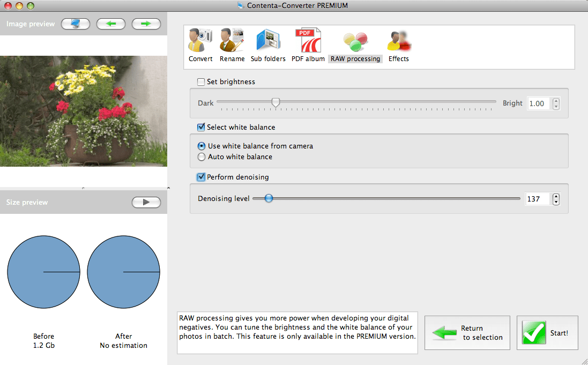
Task: Click the Effects tab label
Action: (399, 59)
